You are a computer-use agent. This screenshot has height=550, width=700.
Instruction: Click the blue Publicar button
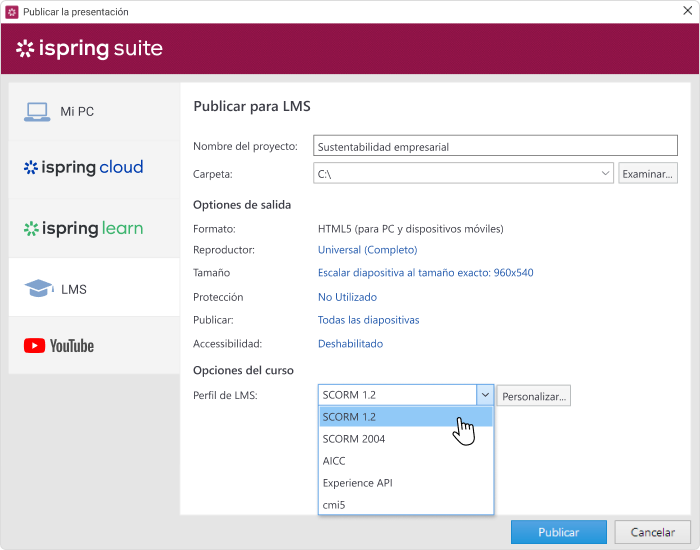point(558,532)
